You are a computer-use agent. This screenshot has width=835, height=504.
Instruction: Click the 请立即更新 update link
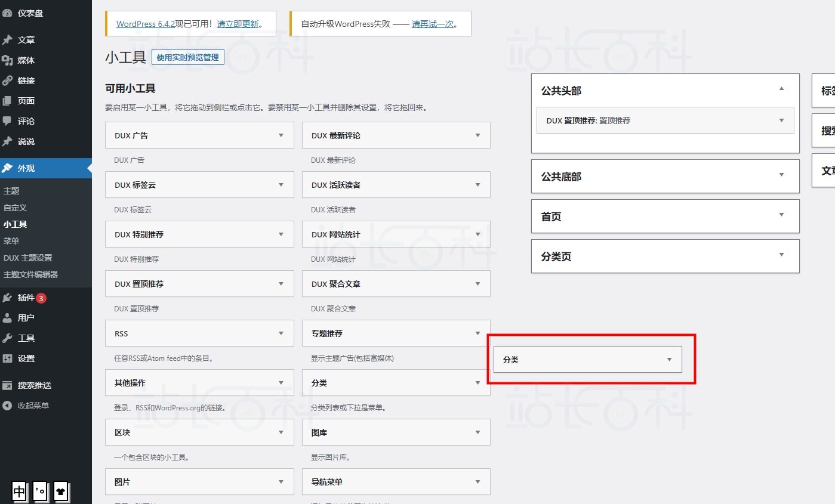[x=238, y=24]
